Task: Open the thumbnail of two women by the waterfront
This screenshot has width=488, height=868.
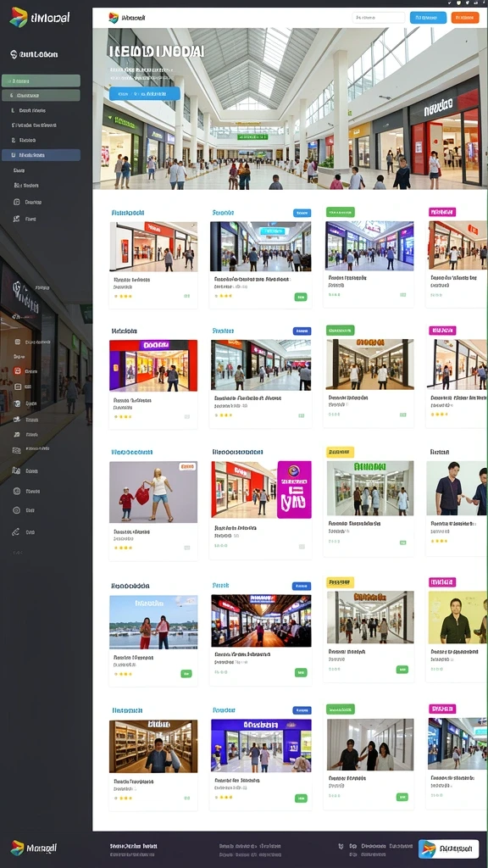Action: pos(153,621)
